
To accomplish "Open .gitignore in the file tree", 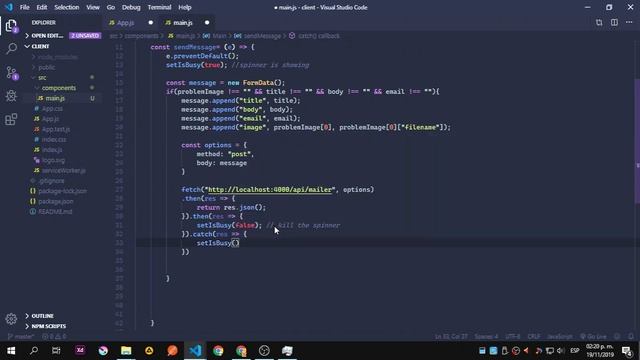I will tap(51, 181).
